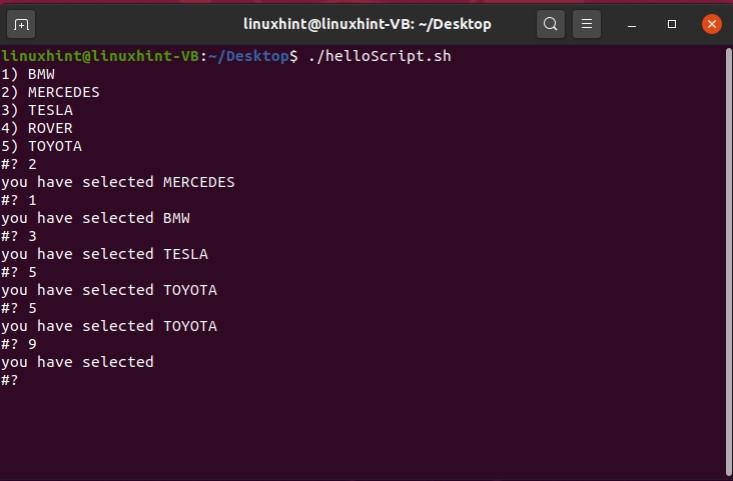Minimize the terminal window
733x481 pixels.
coord(634,23)
